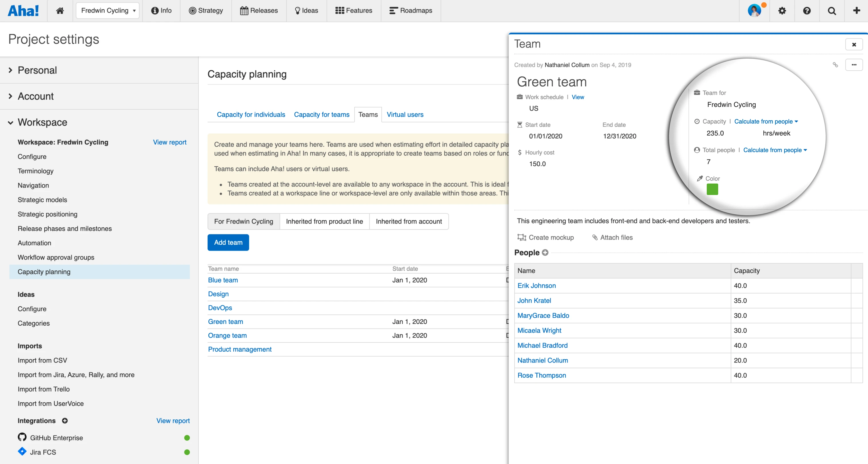Open the Fredwin Cycling workspace dropdown
Screen dimensions: 868x464
(x=107, y=11)
